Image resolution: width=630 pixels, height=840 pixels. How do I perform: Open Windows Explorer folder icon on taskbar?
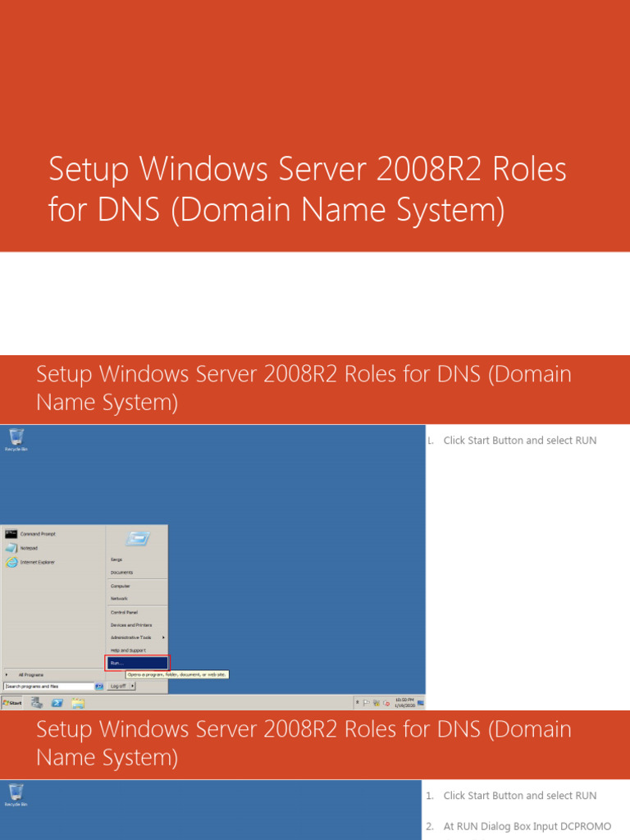pos(78,703)
